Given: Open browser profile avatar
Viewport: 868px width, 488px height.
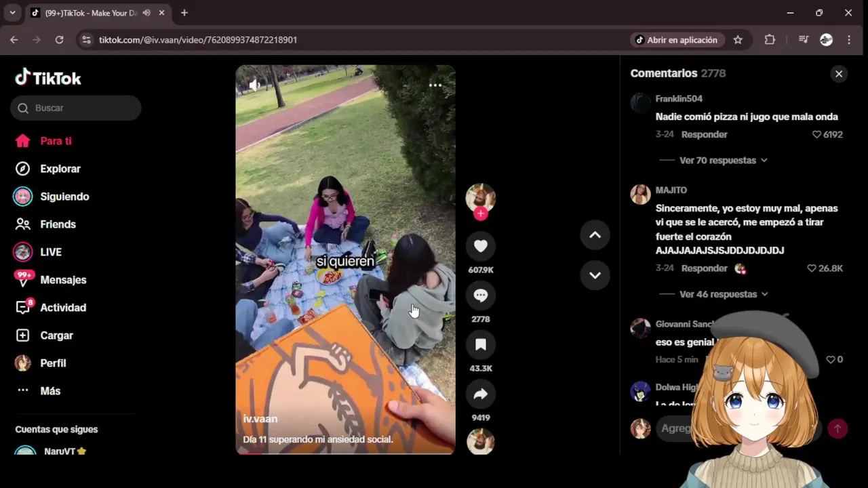Looking at the screenshot, I should (826, 40).
